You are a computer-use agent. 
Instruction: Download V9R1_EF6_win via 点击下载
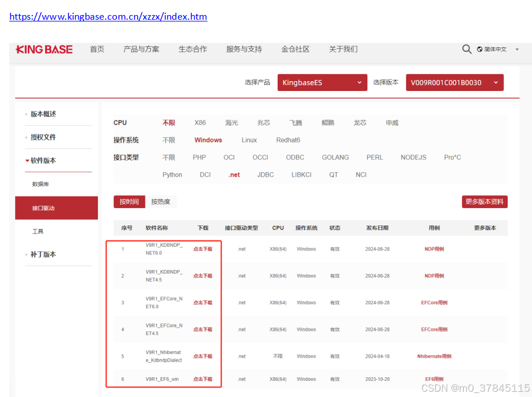coord(203,380)
